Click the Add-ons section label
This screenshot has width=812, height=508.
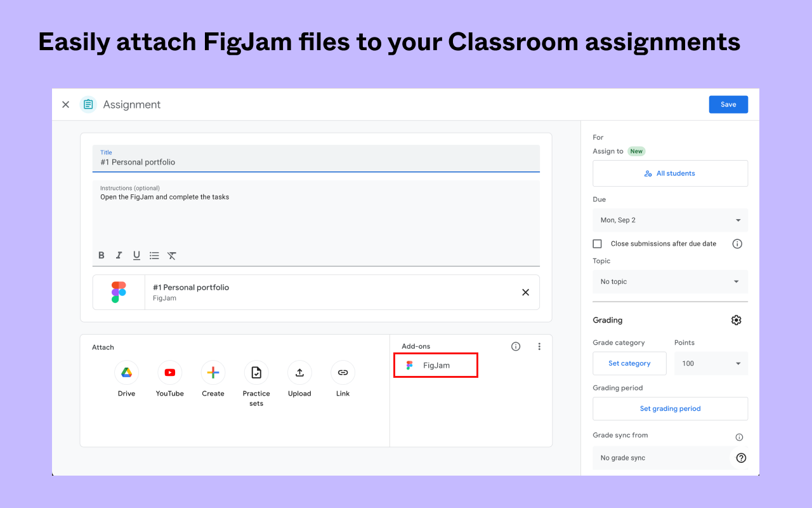(416, 346)
